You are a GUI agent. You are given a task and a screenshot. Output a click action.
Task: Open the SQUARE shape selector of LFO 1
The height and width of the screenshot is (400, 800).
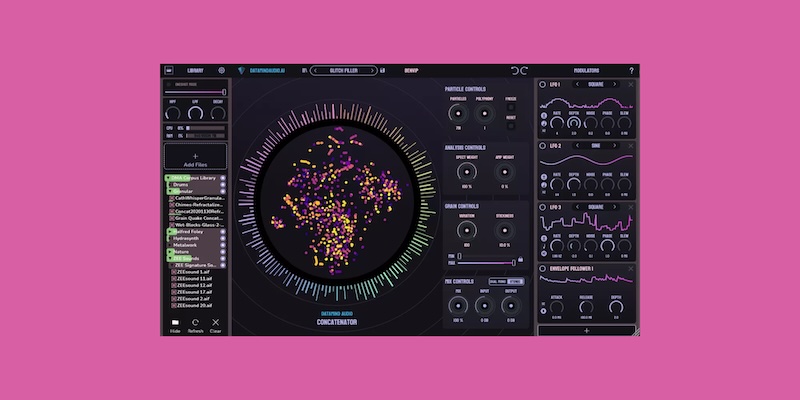point(595,84)
